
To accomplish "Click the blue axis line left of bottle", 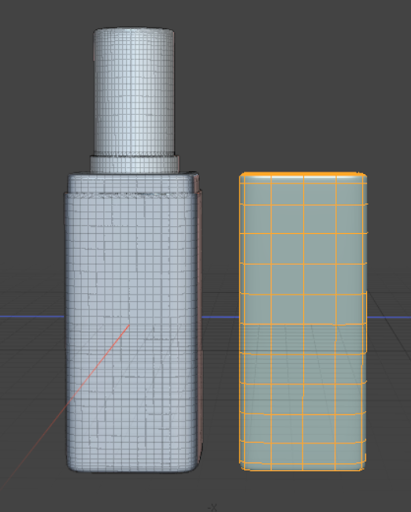I will (32, 317).
